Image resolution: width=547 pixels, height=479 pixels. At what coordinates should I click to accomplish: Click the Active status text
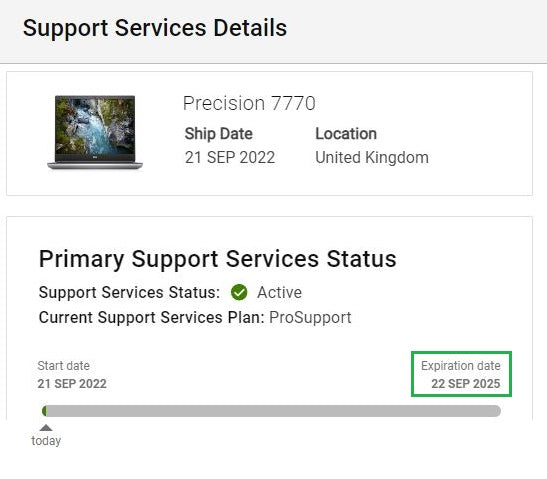coord(279,292)
